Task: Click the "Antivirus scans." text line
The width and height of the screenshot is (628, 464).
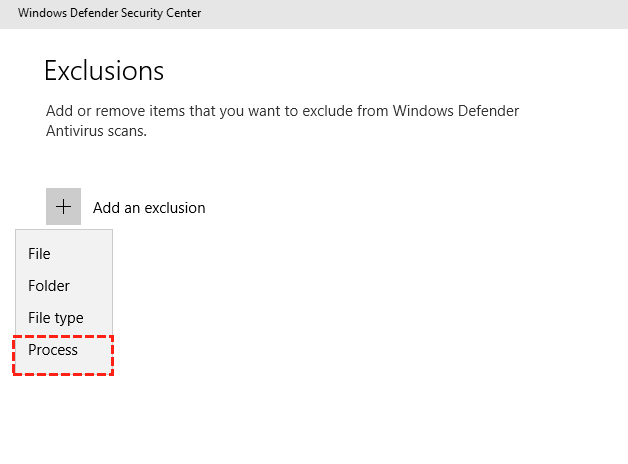Action: (x=96, y=131)
